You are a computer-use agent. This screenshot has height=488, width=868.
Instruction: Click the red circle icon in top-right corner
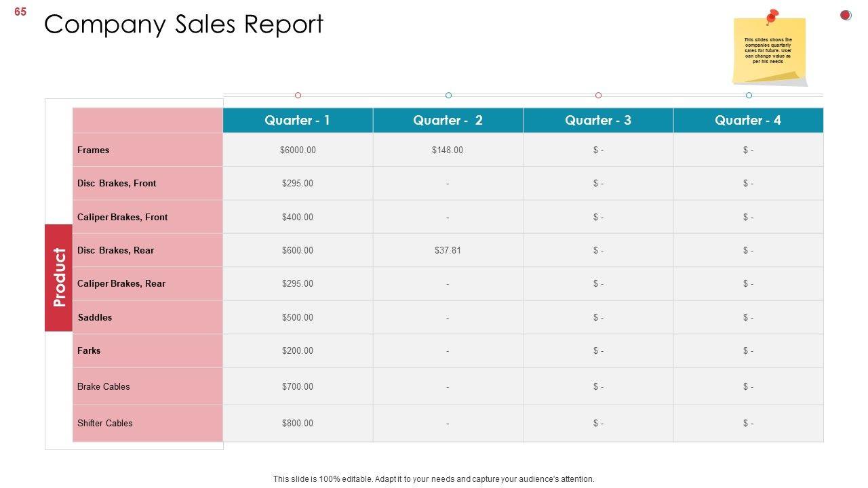point(846,15)
